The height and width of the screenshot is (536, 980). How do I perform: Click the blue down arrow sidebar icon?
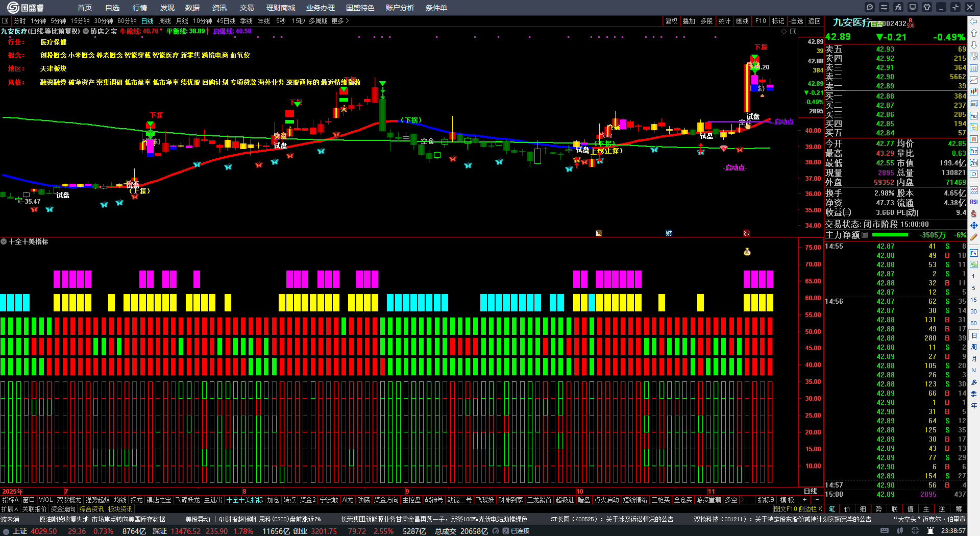click(974, 45)
